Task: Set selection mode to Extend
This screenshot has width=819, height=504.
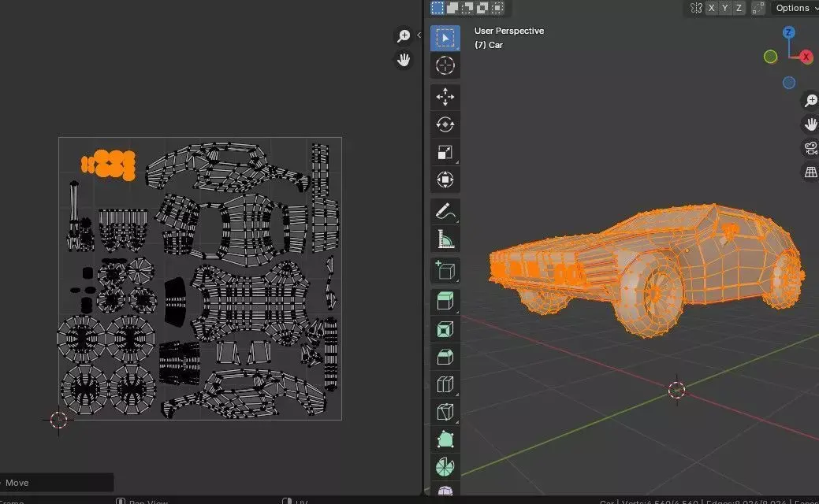Action: (452, 8)
